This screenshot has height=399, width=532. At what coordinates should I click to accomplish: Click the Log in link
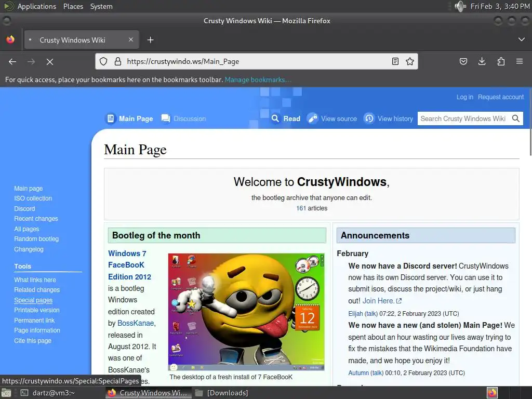pyautogui.click(x=464, y=97)
